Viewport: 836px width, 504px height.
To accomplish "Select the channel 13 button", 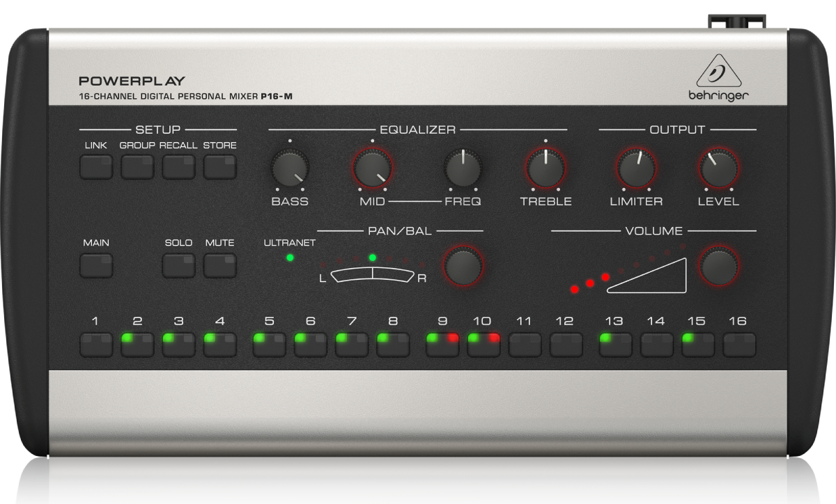I will point(615,345).
